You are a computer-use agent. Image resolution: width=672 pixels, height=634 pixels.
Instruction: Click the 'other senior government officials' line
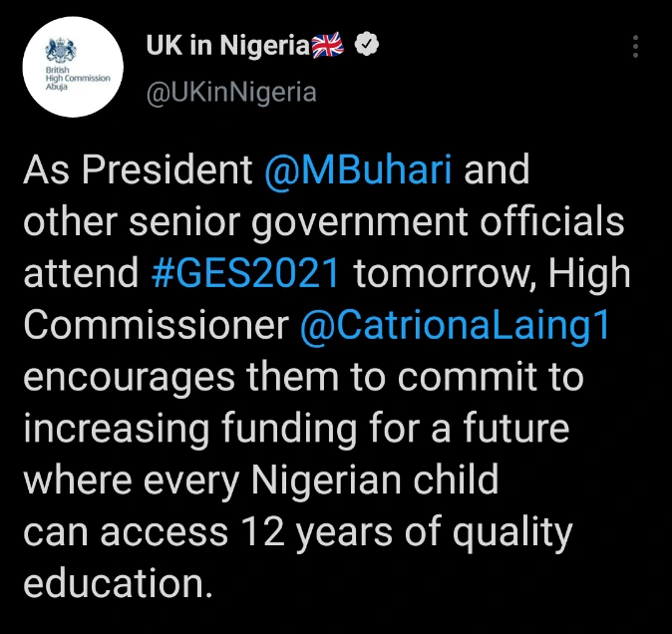pos(323,222)
